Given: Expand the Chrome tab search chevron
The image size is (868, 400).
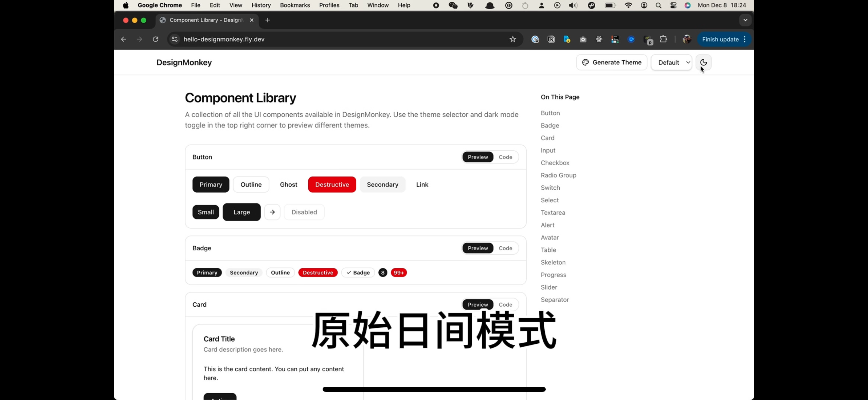Looking at the screenshot, I should click(745, 20).
